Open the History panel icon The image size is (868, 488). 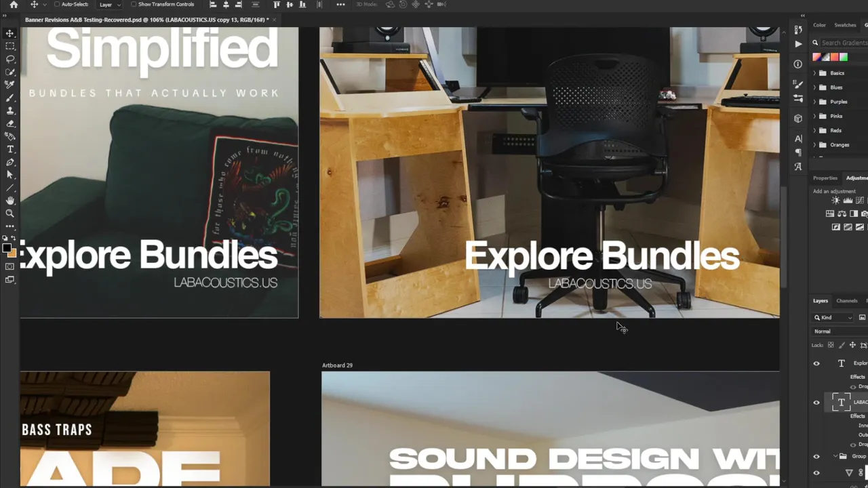click(798, 30)
